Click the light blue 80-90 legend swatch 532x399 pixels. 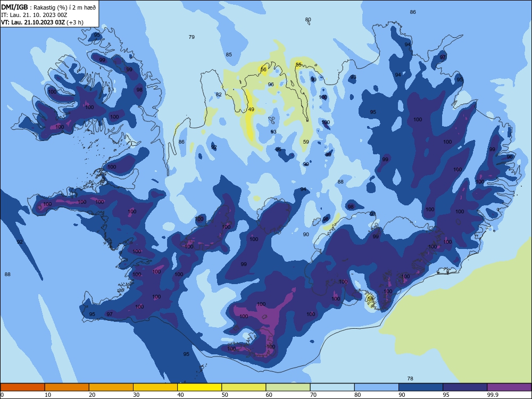(377, 387)
